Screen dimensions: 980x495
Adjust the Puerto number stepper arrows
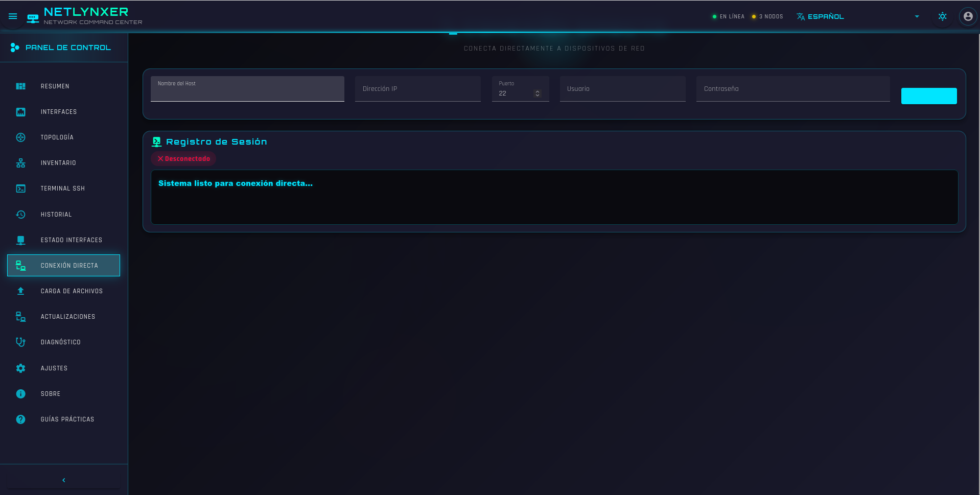537,93
